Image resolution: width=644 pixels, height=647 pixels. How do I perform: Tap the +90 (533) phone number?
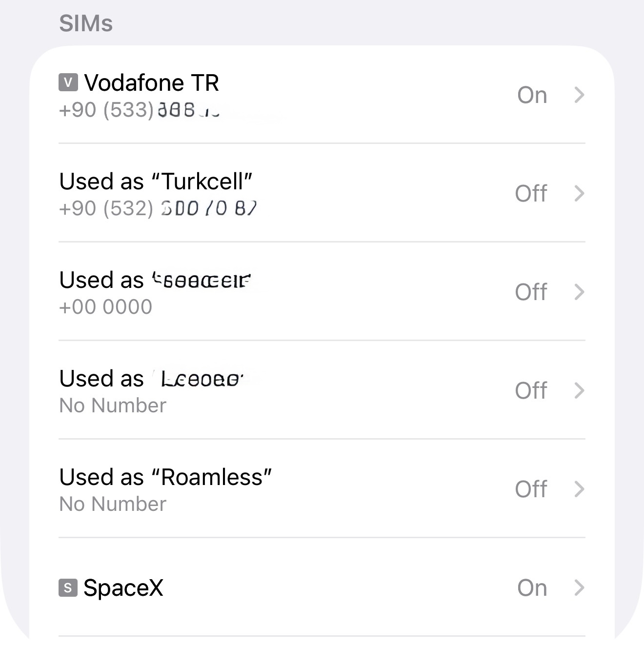(140, 110)
